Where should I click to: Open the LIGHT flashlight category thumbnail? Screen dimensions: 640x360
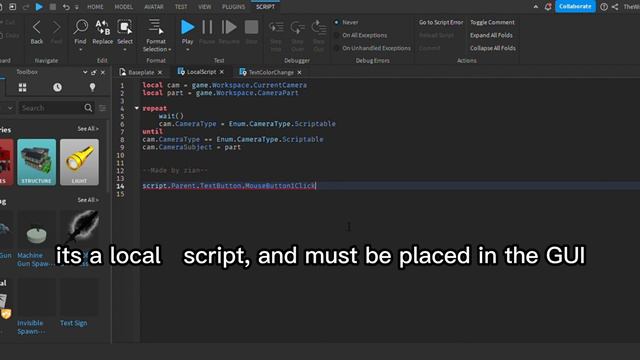(x=79, y=162)
